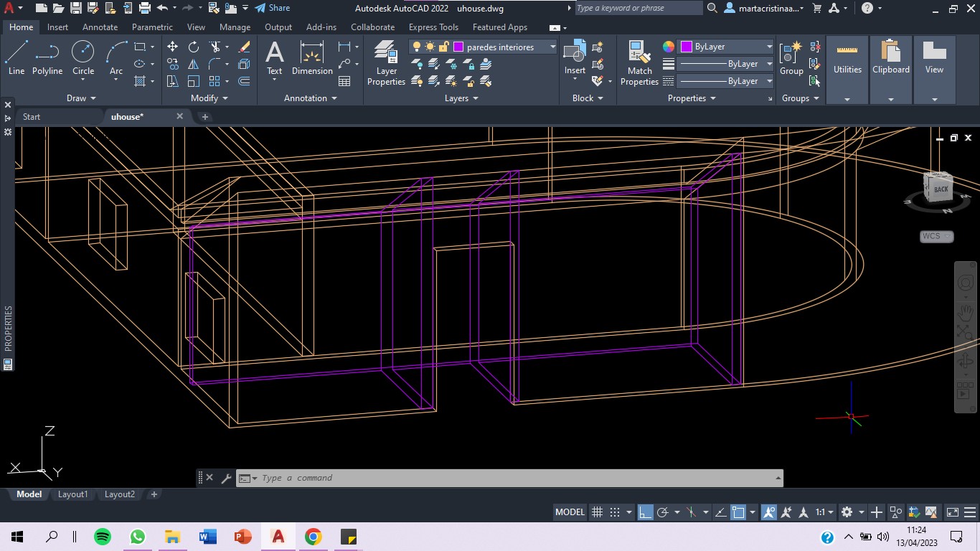This screenshot has width=980, height=551.
Task: Open the linetype ByLayer dropdown
Action: tap(725, 81)
